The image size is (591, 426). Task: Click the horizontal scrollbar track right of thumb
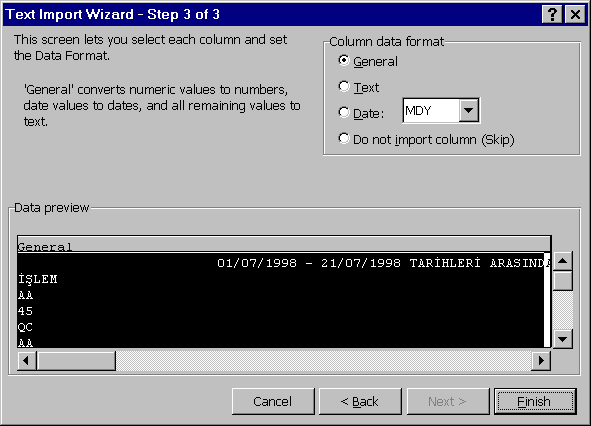click(323, 361)
